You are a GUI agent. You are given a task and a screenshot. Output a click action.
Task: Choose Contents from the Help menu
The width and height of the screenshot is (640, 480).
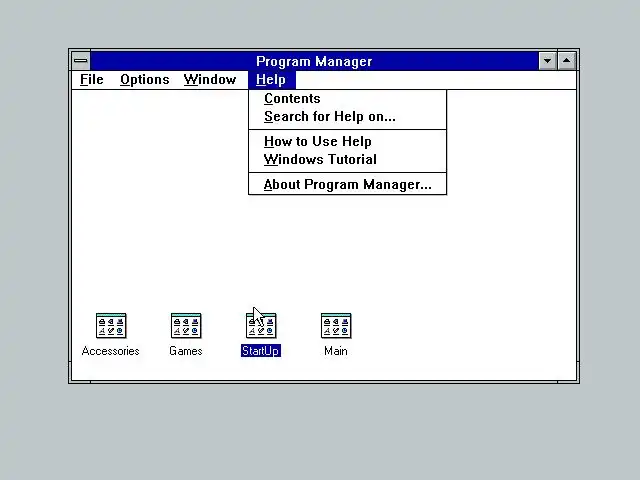pyautogui.click(x=347, y=98)
